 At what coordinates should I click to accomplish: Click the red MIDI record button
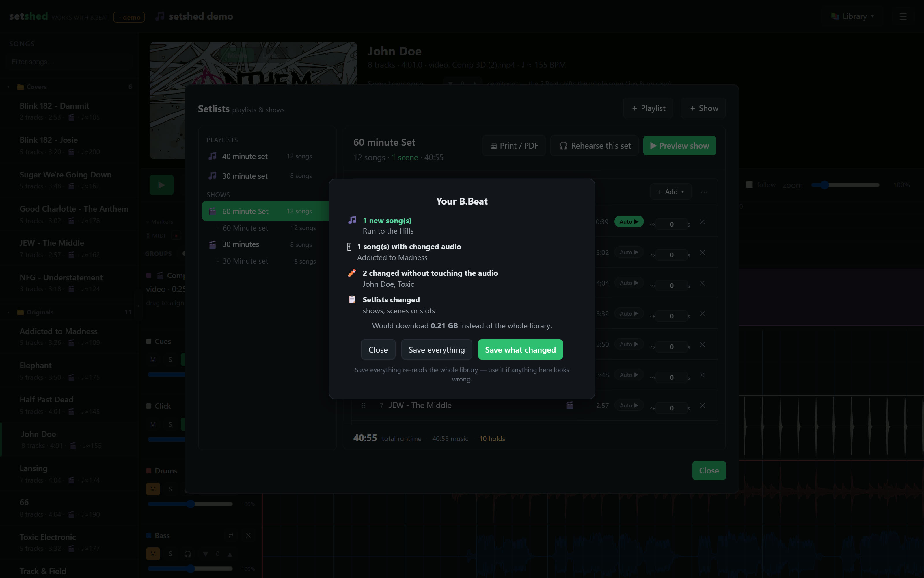click(176, 236)
